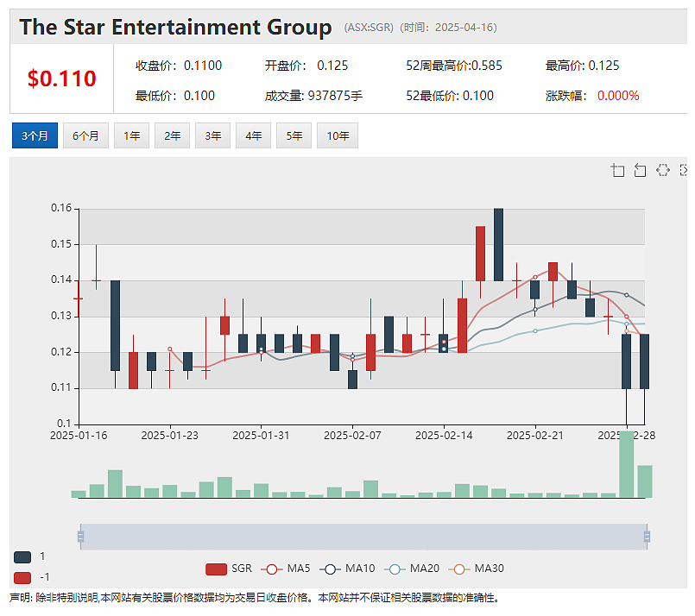Click the x-axis label 2025-01-16
The image size is (695, 616).
coord(79,436)
